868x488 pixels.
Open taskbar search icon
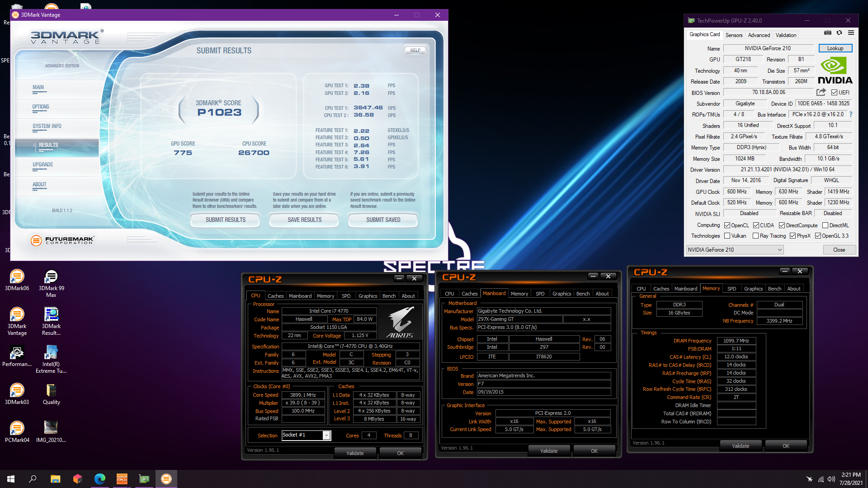pos(33,479)
